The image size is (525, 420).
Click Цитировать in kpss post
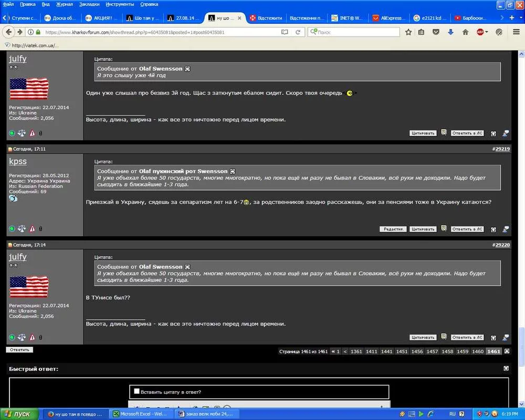coord(423,229)
